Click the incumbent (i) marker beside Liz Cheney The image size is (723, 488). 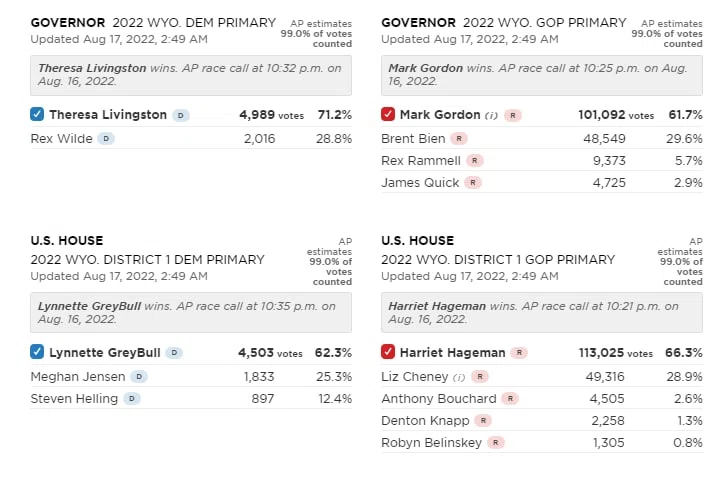coord(459,377)
